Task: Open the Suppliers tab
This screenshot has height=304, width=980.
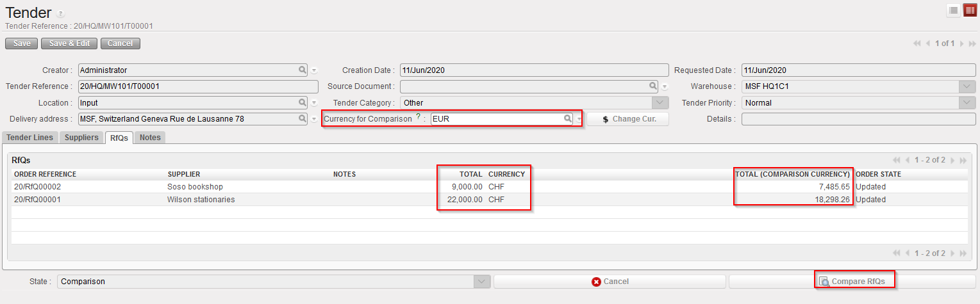Action: (x=83, y=138)
